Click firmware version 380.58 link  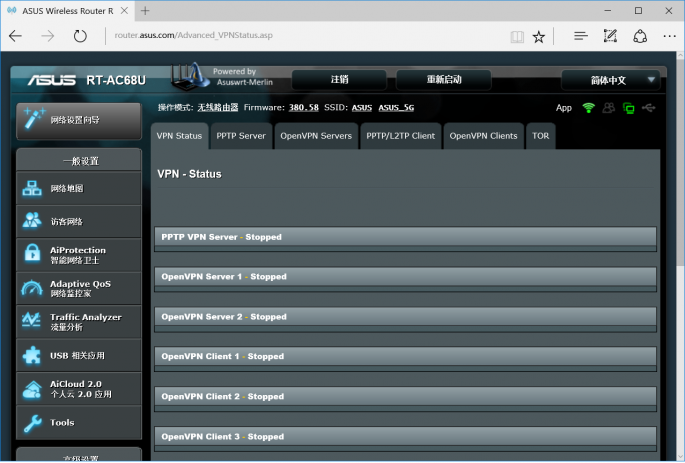point(304,107)
